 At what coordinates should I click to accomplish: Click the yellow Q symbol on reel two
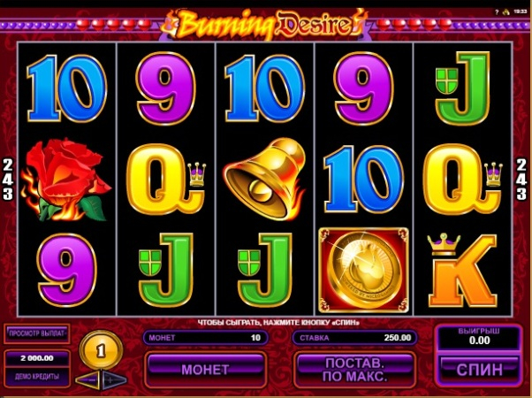[166, 179]
